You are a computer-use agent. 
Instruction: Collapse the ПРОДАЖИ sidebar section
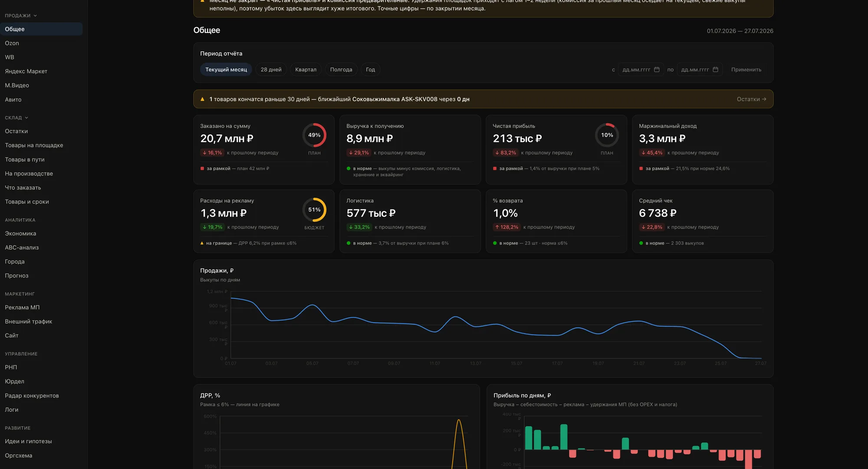[21, 16]
